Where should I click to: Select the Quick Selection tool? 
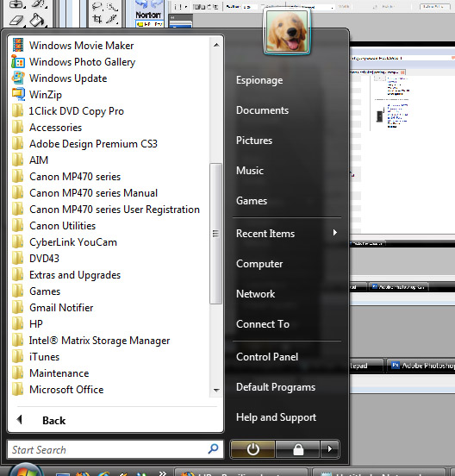click(112, 7)
